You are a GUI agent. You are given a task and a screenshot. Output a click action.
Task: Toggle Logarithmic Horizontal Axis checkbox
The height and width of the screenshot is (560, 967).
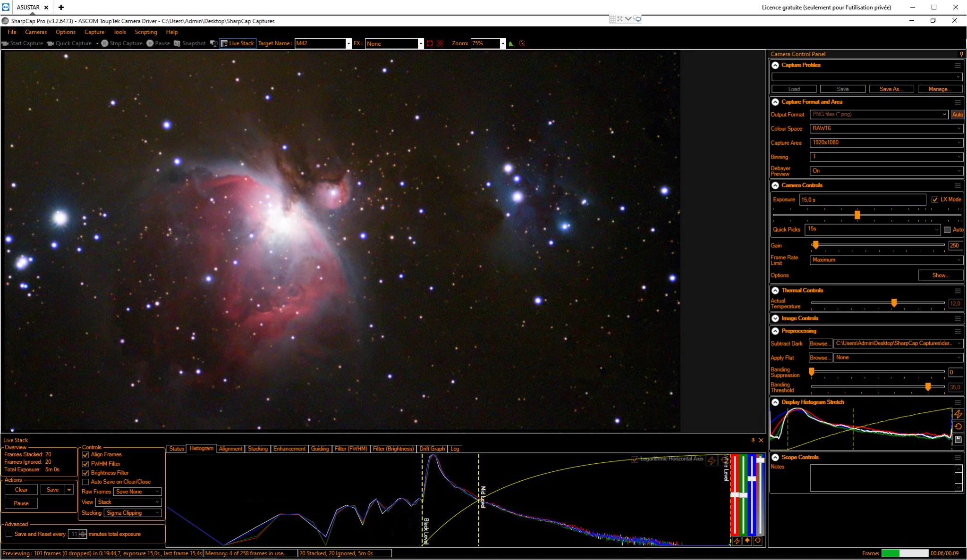click(x=635, y=459)
